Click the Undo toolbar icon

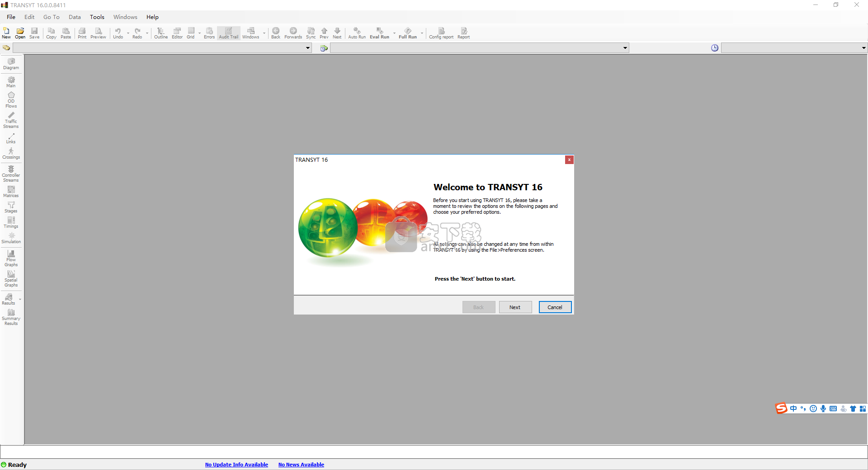(x=118, y=33)
